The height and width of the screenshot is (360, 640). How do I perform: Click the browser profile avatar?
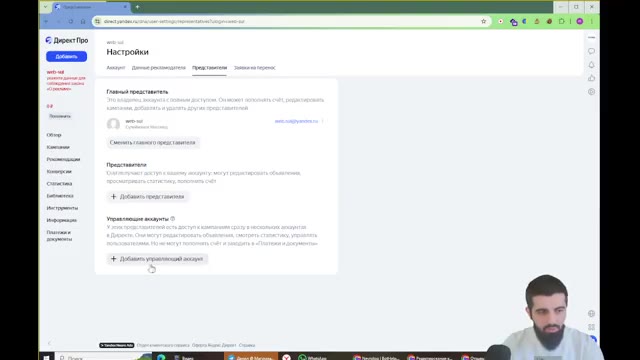pos(580,21)
